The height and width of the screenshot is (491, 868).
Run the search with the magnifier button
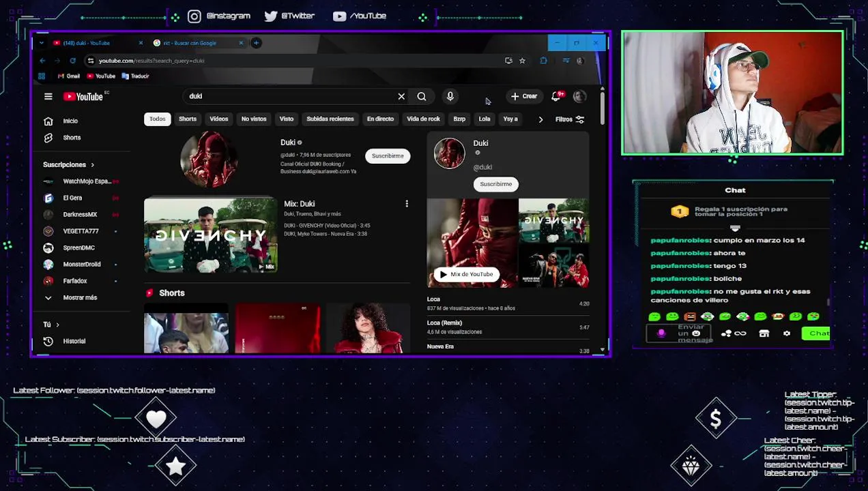click(x=422, y=97)
